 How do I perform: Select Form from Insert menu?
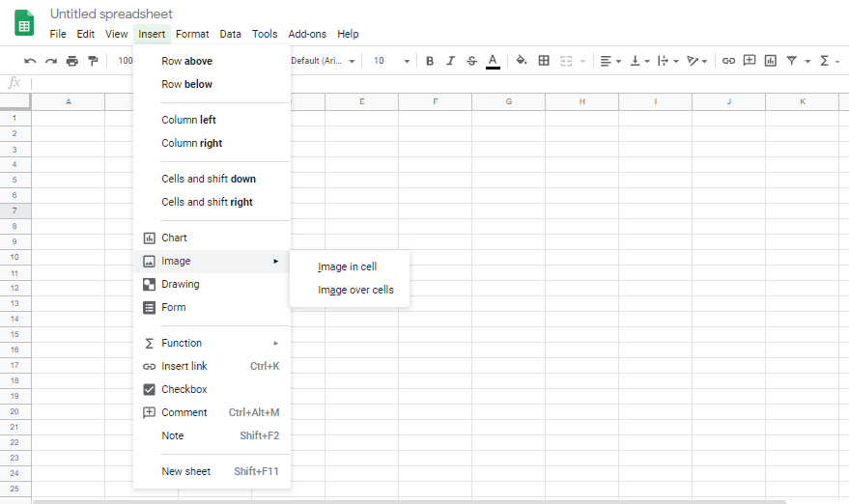click(212, 307)
